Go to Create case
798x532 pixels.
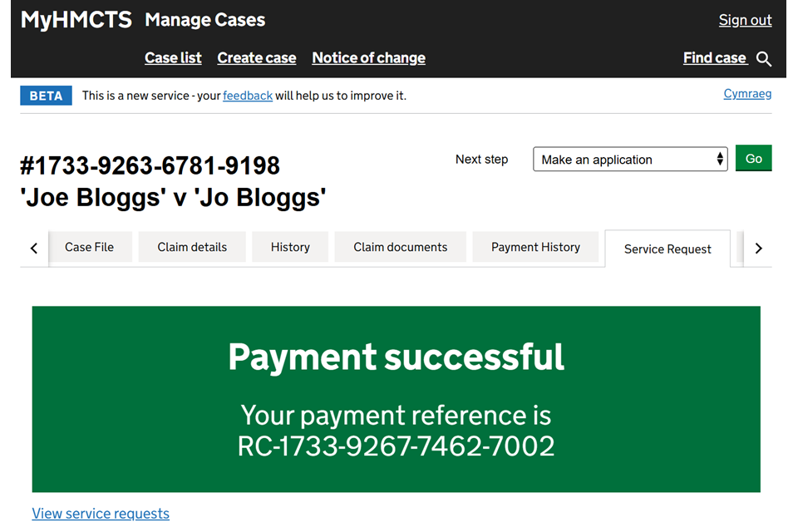tap(256, 57)
